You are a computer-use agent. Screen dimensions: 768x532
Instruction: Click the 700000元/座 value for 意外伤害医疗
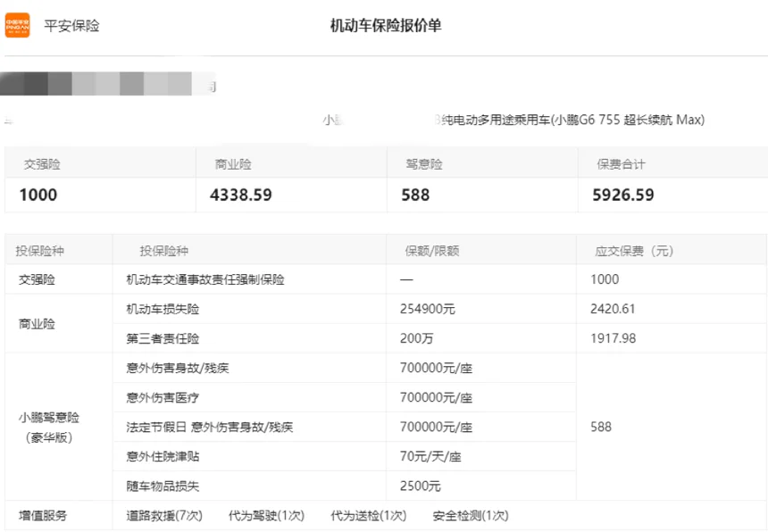point(436,397)
